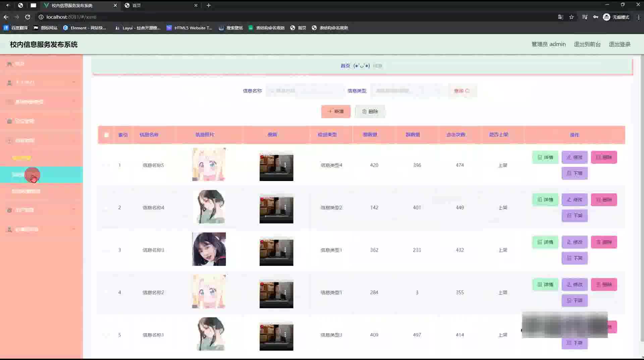The image size is (644, 360).
Task: Reload the page with the browser refresh icon
Action: coord(28,17)
